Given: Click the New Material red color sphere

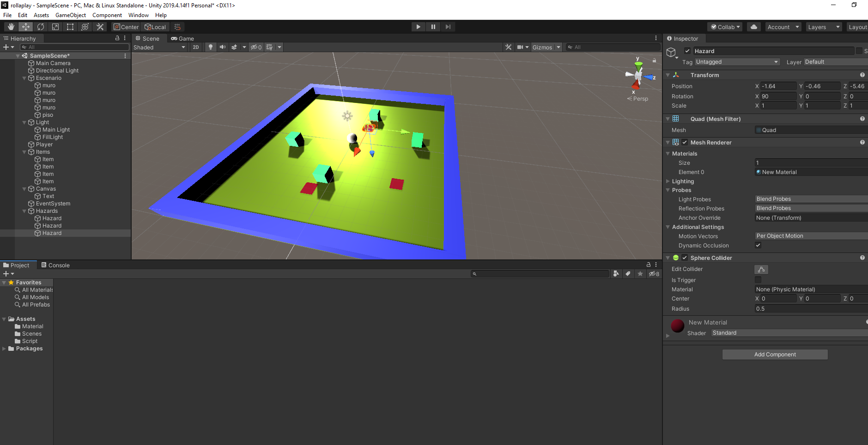Looking at the screenshot, I should point(677,325).
